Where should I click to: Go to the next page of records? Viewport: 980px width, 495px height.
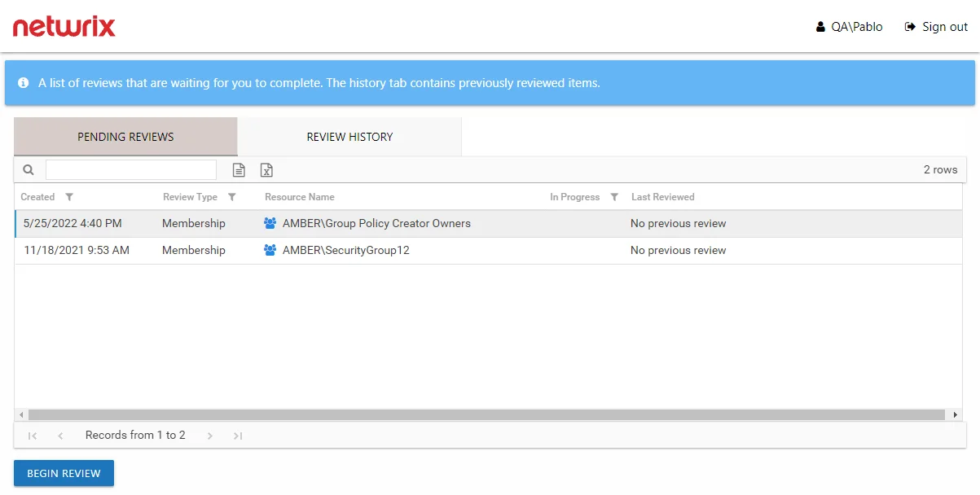(x=209, y=436)
